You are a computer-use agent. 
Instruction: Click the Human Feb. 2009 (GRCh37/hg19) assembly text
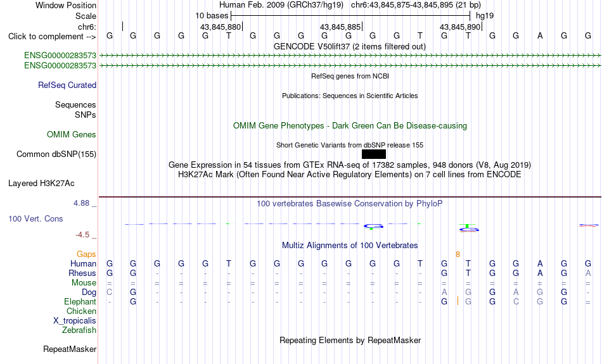point(281,5)
